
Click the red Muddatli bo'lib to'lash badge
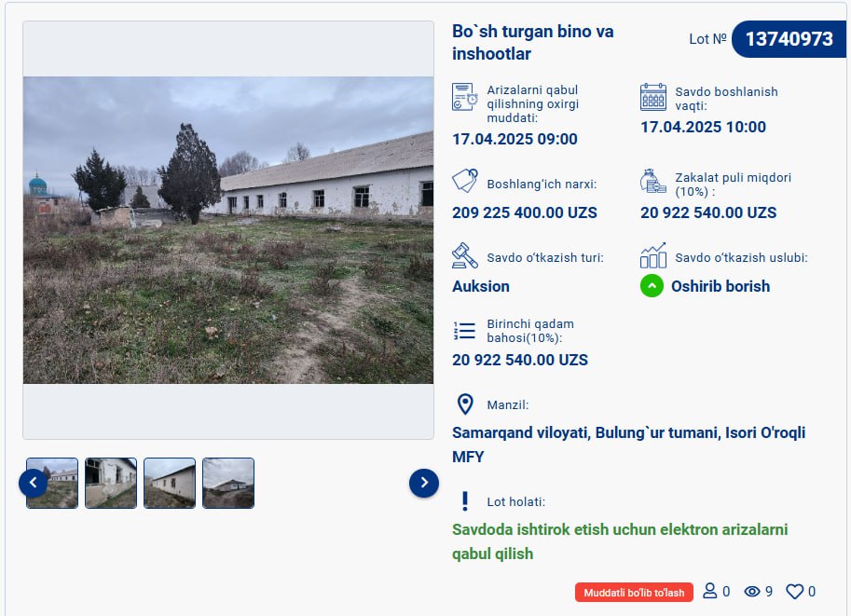point(634,593)
